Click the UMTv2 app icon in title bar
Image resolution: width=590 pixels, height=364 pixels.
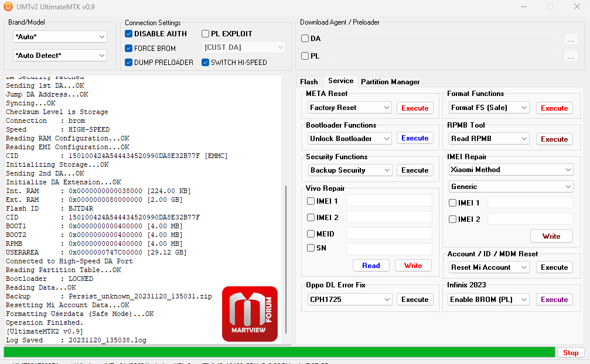[x=8, y=6]
